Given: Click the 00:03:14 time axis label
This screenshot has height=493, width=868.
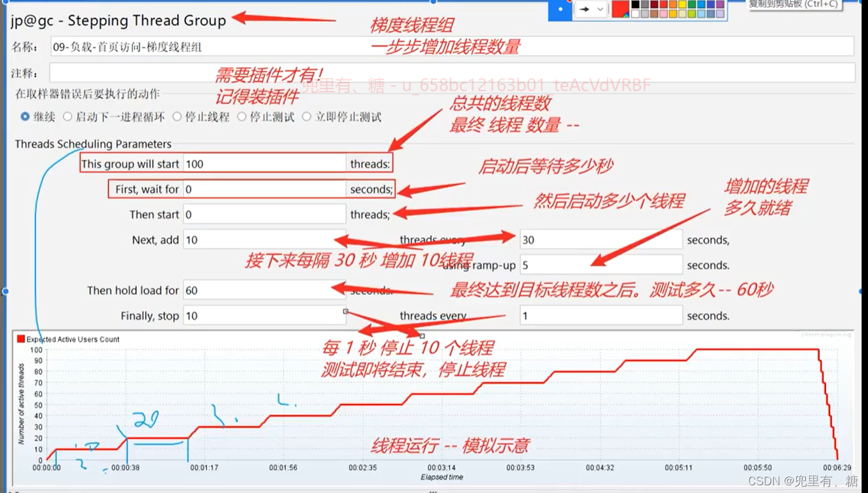Looking at the screenshot, I should click(x=442, y=468).
